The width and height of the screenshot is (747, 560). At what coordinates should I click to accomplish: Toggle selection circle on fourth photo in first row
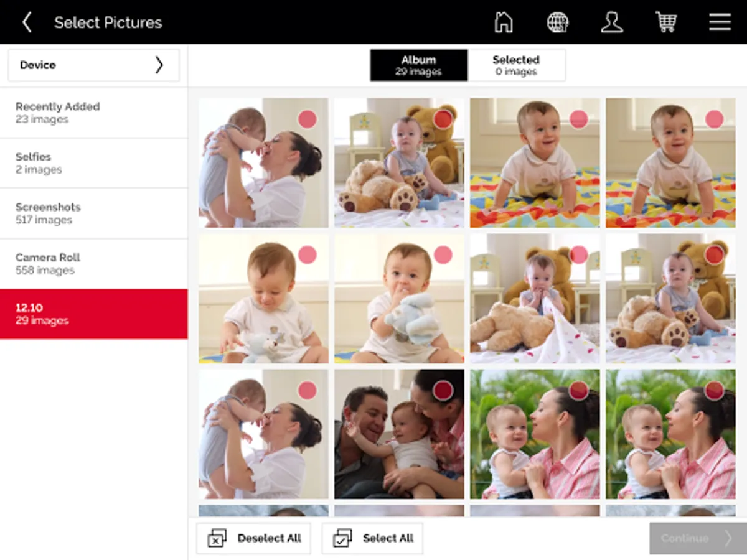pos(715,119)
